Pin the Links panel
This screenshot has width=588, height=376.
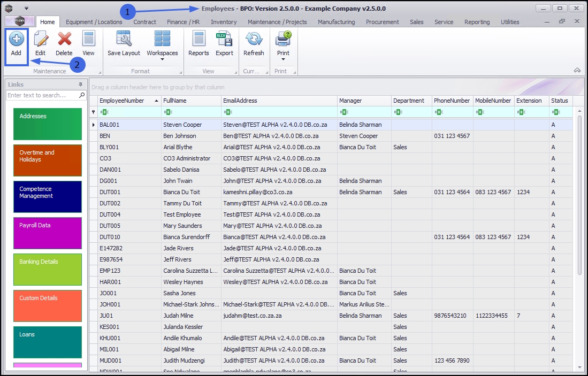pyautogui.click(x=81, y=85)
